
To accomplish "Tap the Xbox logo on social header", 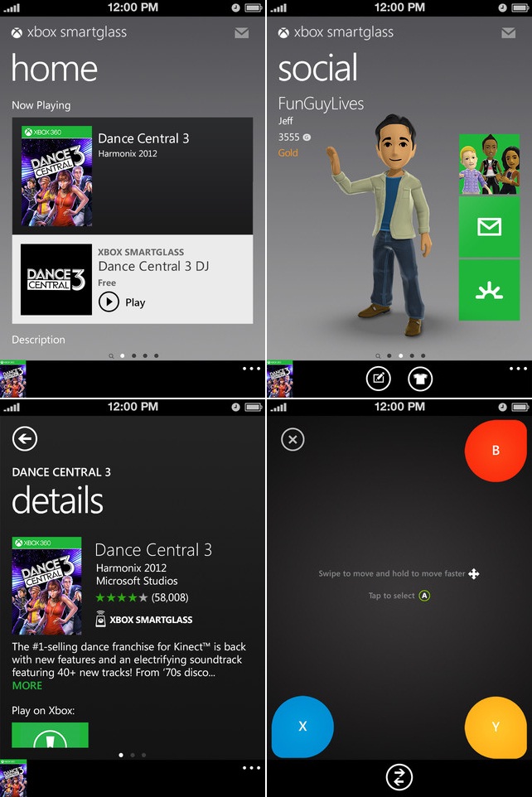I will [283, 33].
